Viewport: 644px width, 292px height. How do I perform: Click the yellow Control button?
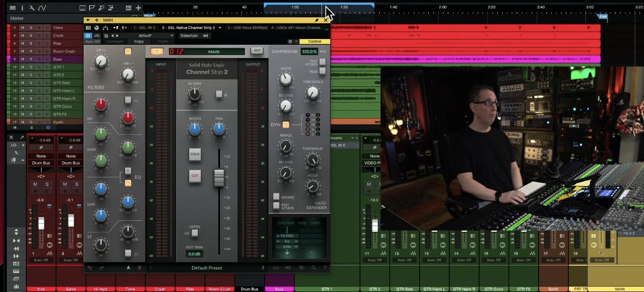coord(315,42)
